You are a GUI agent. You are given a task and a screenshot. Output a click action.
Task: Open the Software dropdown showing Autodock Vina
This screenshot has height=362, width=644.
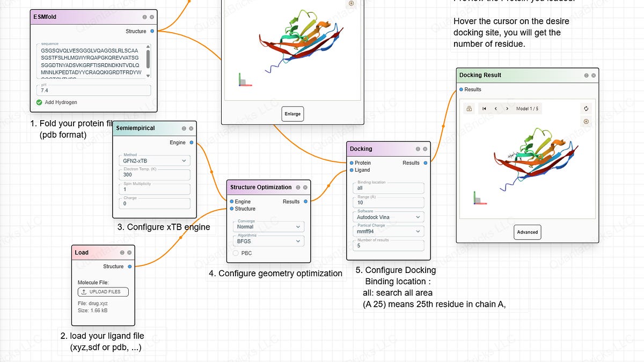(x=389, y=217)
